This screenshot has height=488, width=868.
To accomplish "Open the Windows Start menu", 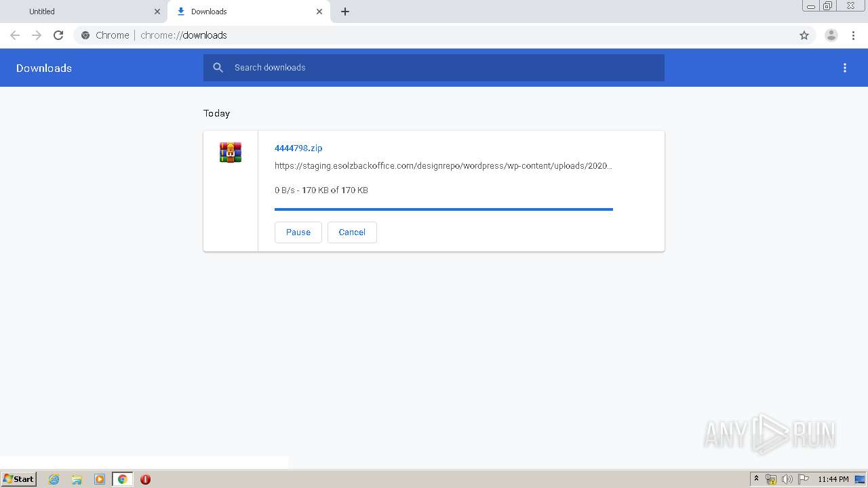I will coord(18,479).
